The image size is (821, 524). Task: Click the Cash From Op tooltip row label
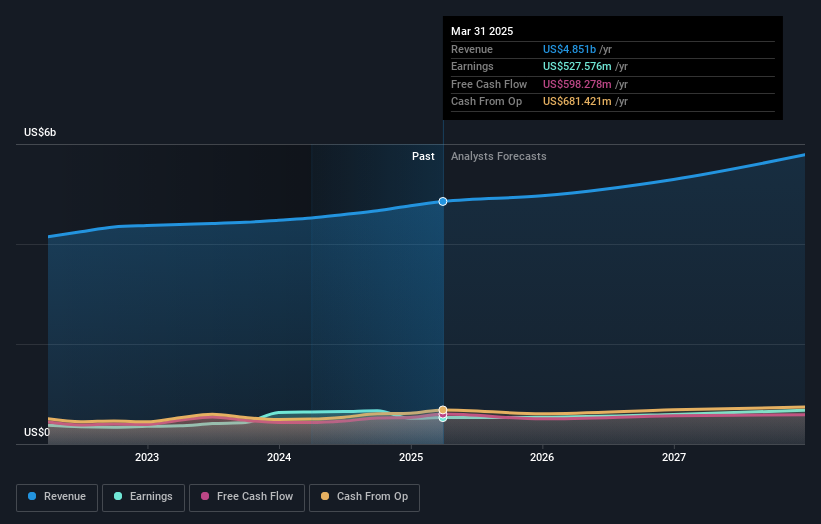[x=486, y=102]
